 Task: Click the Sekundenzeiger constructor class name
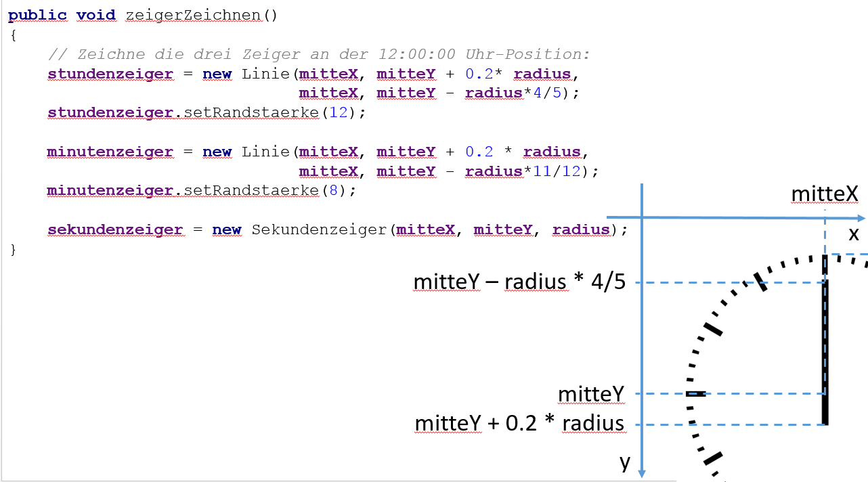pyautogui.click(x=320, y=230)
